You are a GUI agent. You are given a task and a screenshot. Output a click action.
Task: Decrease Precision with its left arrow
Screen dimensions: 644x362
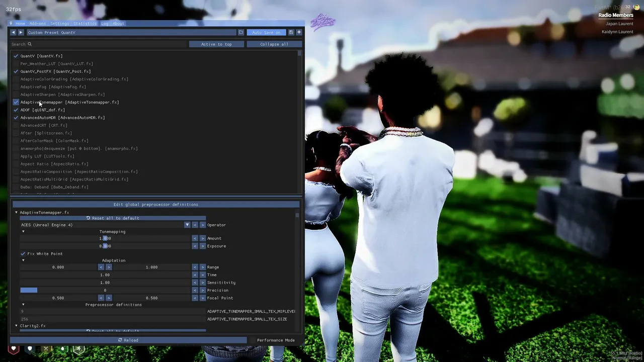point(195,290)
